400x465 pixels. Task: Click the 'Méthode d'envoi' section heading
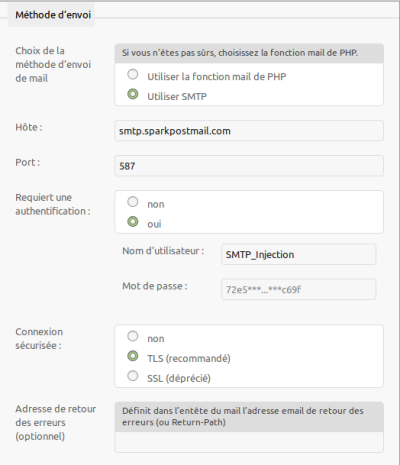click(53, 15)
